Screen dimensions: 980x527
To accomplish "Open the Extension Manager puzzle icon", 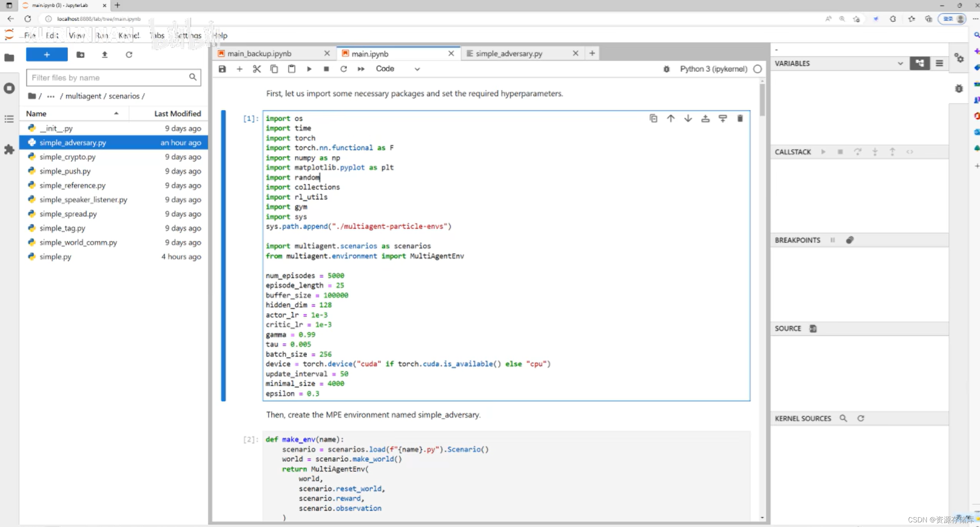I will (9, 149).
